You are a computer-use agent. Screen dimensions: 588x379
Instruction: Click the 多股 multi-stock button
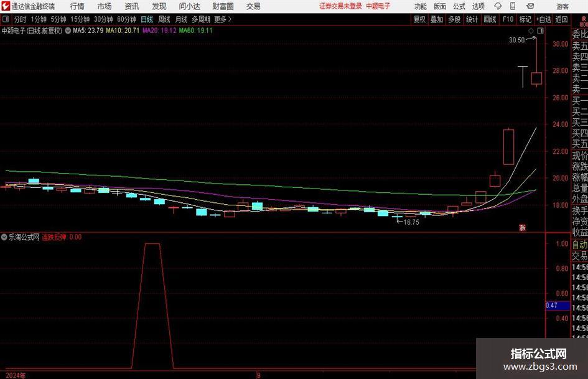tap(454, 19)
